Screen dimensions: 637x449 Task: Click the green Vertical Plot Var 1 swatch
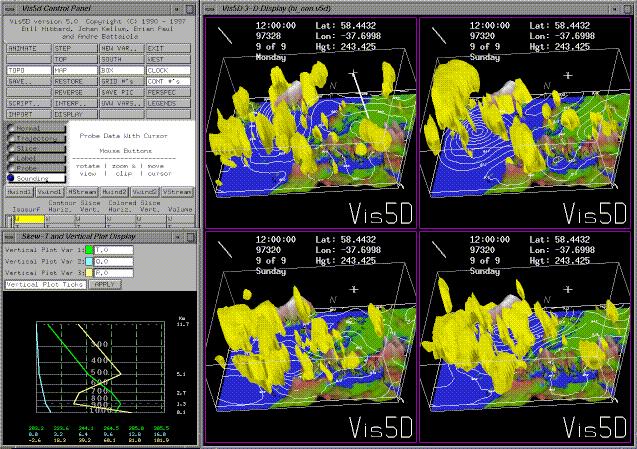89,250
